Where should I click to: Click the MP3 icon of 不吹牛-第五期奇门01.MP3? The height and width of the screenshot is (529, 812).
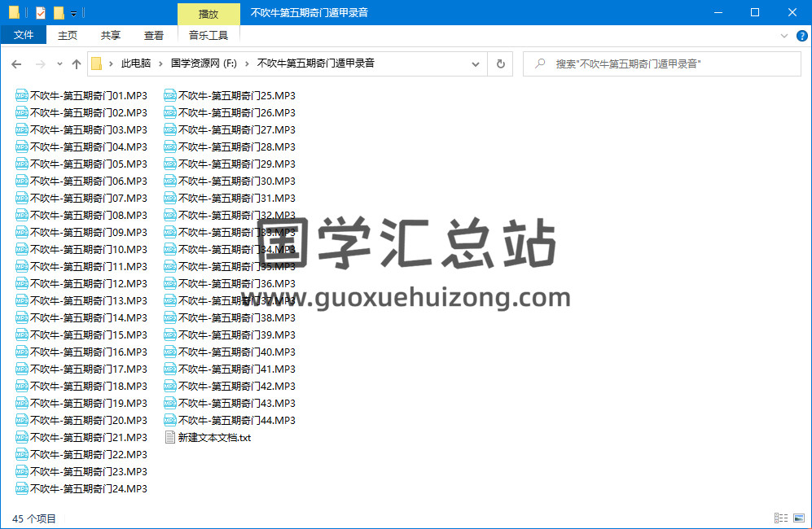22,95
